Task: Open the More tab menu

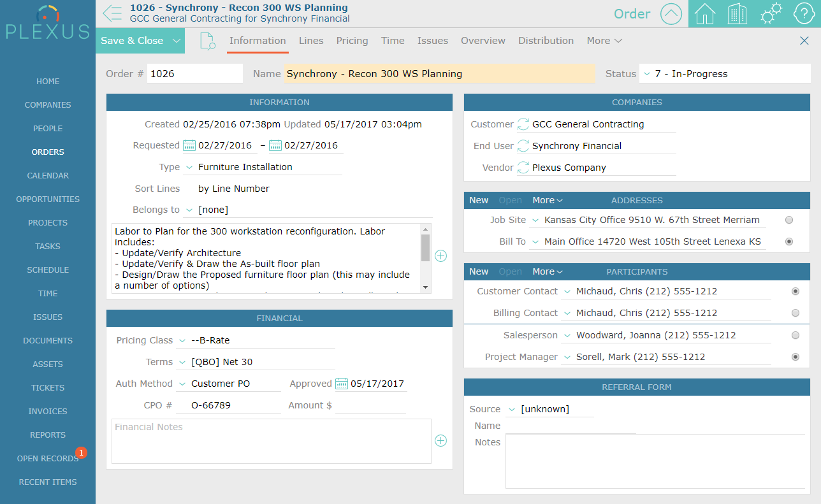Action: (x=604, y=41)
